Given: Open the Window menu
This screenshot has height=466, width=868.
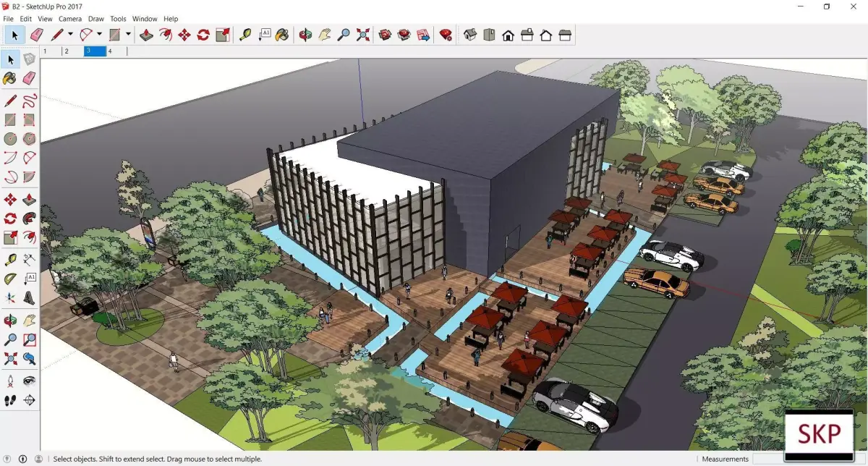Looking at the screenshot, I should pyautogui.click(x=145, y=19).
